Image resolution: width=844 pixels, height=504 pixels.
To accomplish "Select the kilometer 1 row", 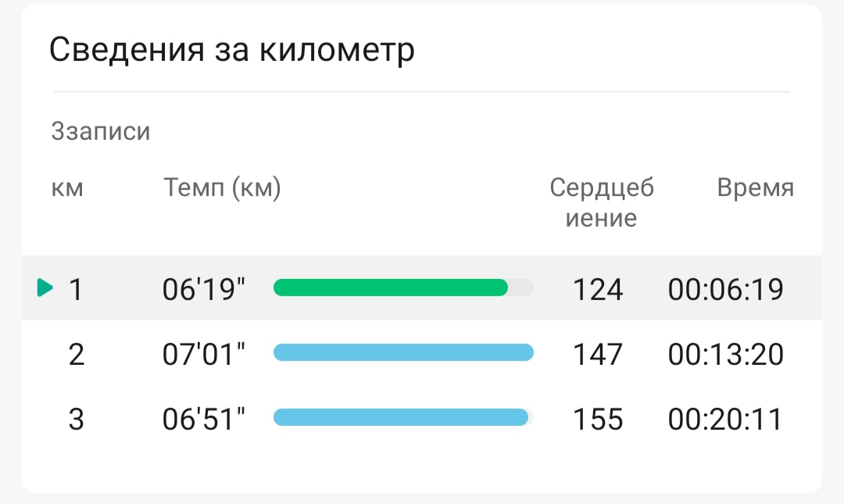I will [x=422, y=288].
